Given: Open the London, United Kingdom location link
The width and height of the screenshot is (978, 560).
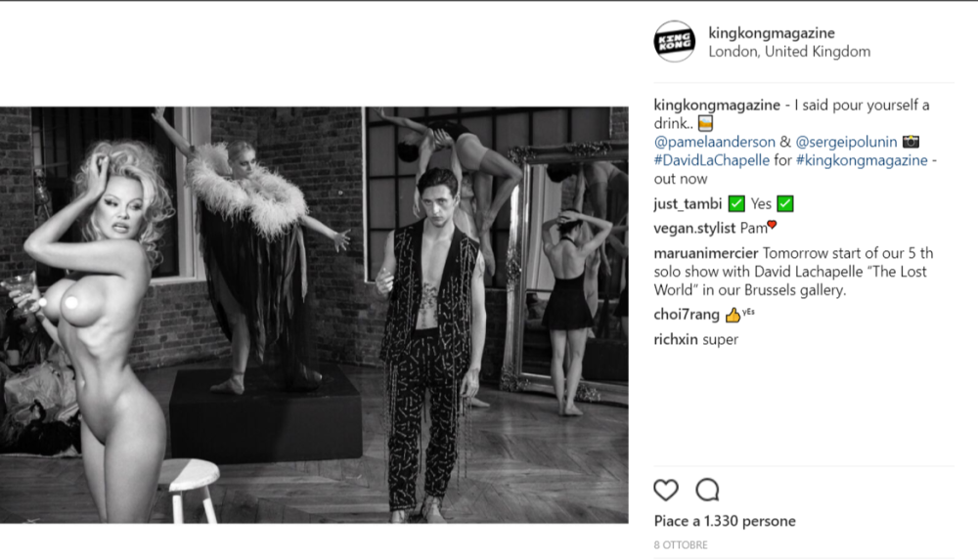Looking at the screenshot, I should point(789,52).
